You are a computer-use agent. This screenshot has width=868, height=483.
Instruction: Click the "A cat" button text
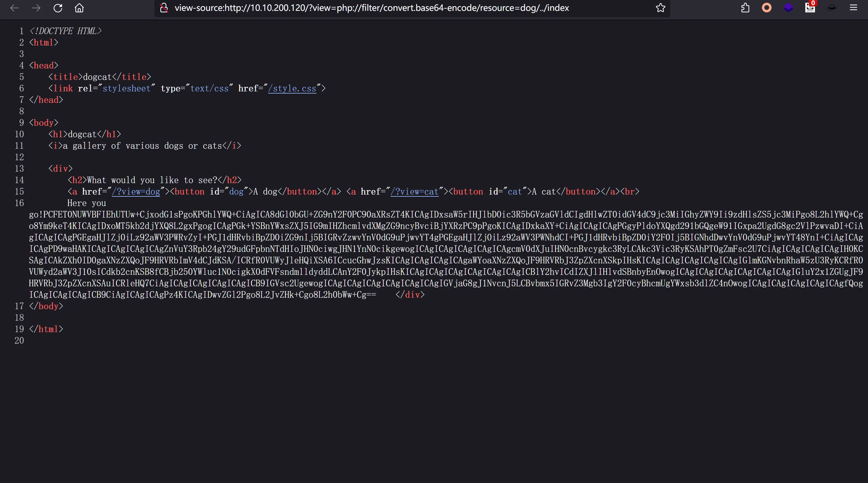[544, 192]
